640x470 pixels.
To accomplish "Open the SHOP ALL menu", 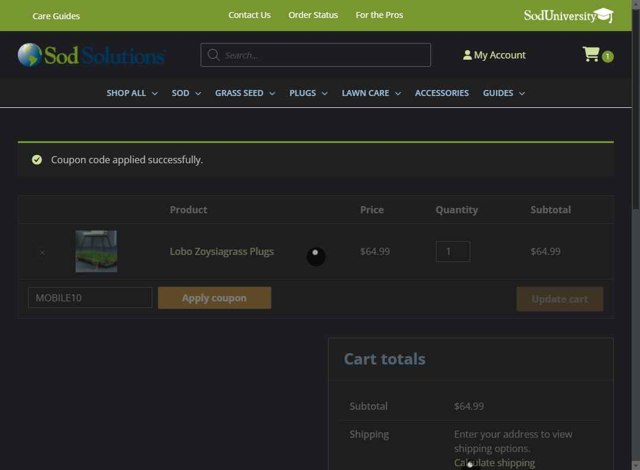I will [126, 93].
